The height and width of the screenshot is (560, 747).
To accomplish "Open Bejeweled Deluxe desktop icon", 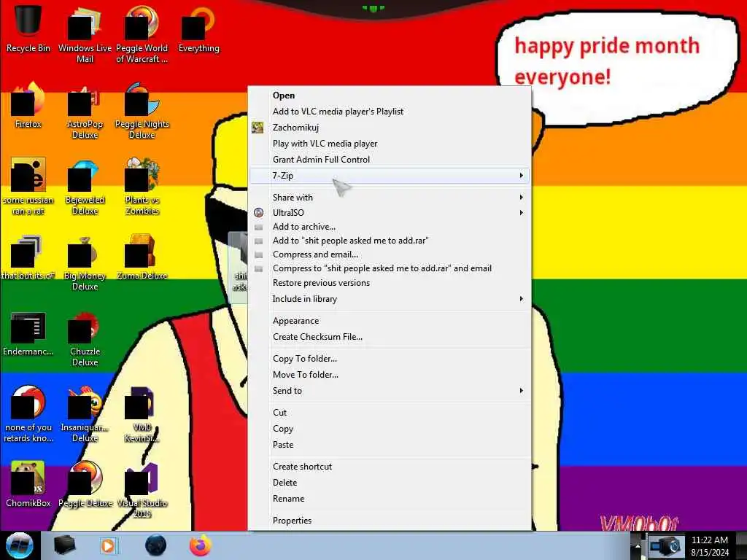I will click(x=85, y=186).
